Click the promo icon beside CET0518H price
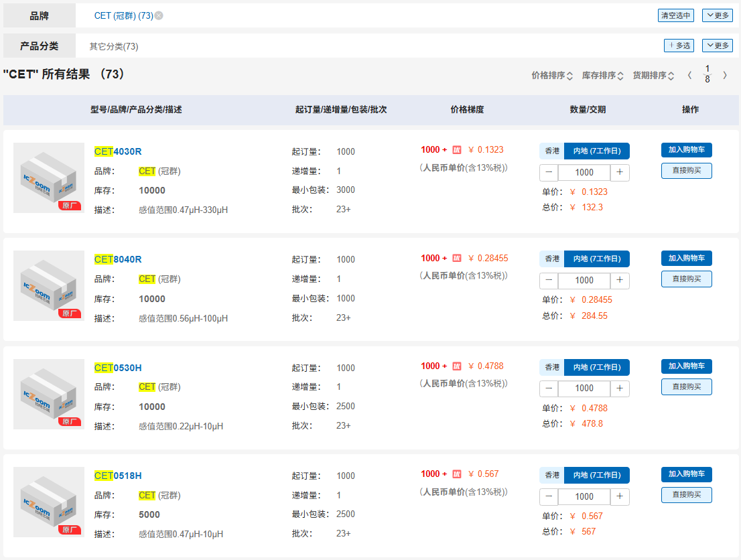 click(456, 474)
